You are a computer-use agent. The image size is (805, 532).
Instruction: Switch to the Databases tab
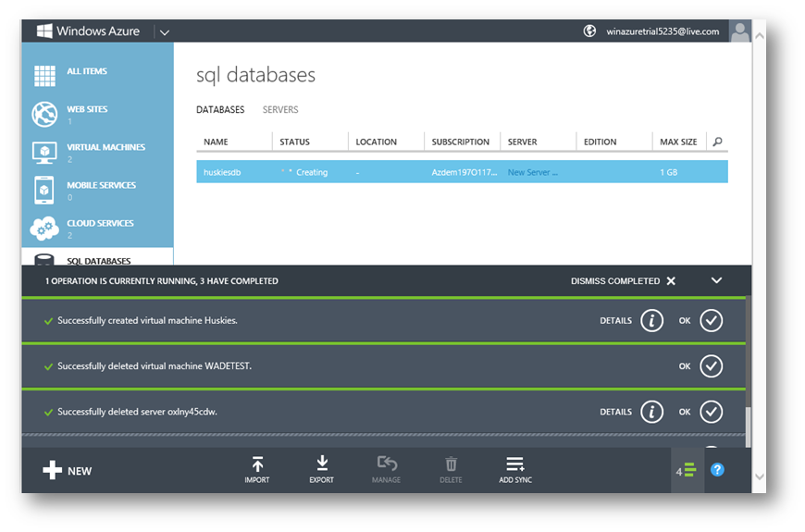point(220,109)
